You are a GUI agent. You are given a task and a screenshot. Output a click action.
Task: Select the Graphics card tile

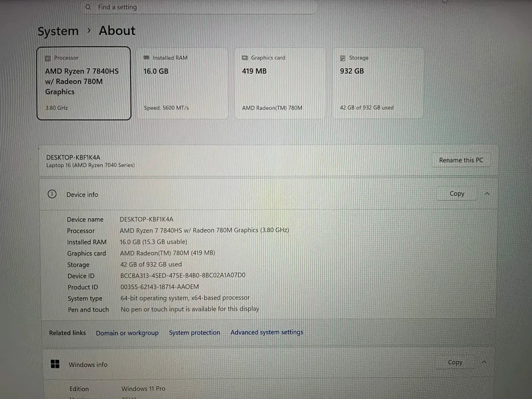pyautogui.click(x=280, y=83)
